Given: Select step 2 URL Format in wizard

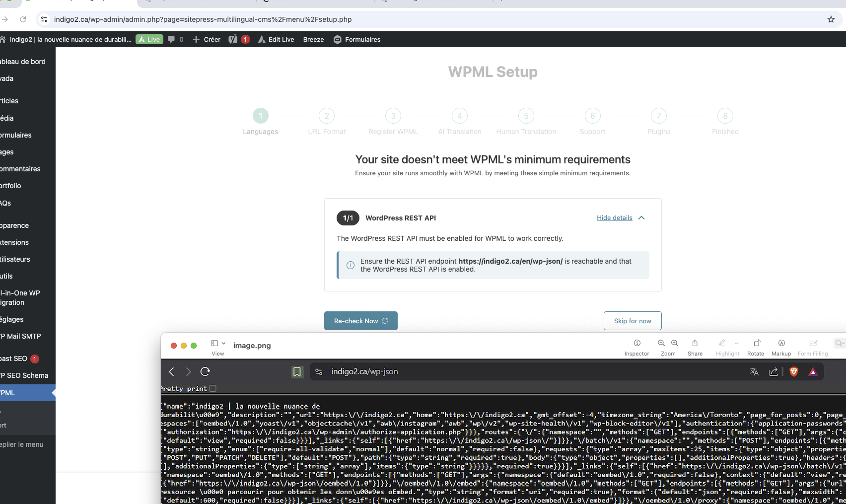Looking at the screenshot, I should pyautogui.click(x=327, y=116).
